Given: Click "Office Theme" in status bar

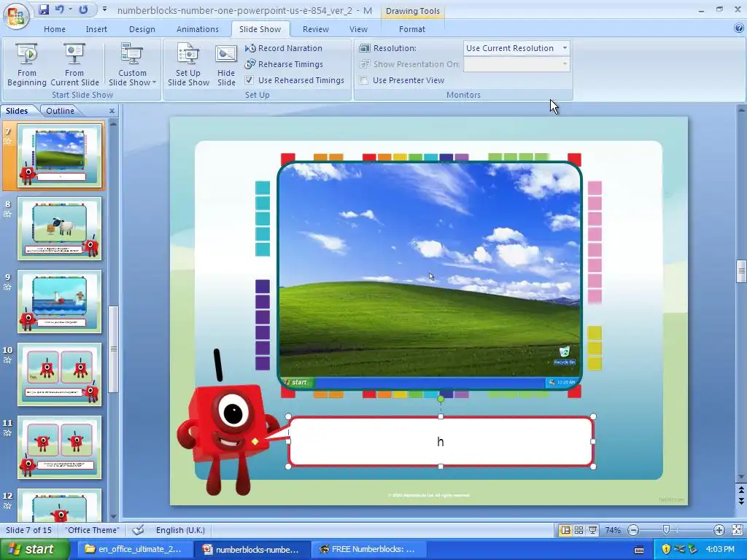Looking at the screenshot, I should coord(92,530).
